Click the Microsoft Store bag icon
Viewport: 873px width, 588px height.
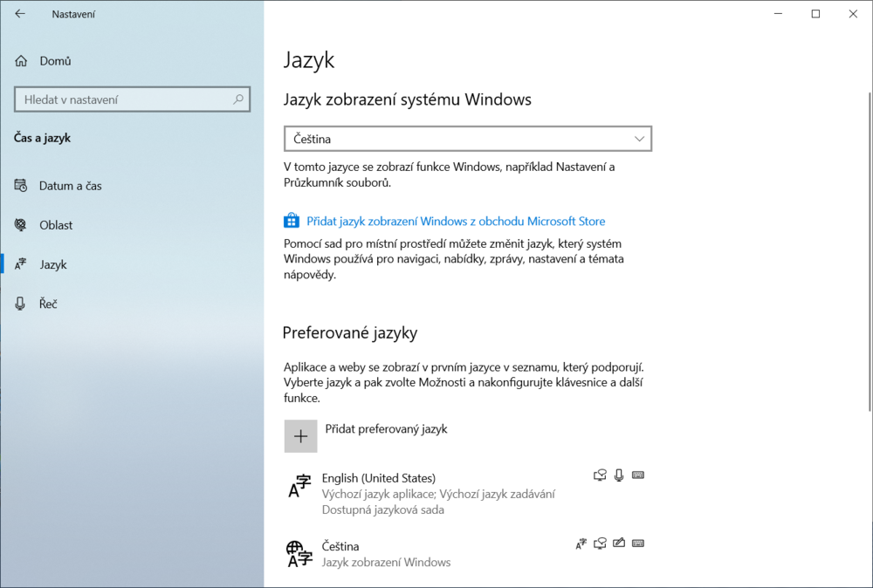click(x=292, y=222)
